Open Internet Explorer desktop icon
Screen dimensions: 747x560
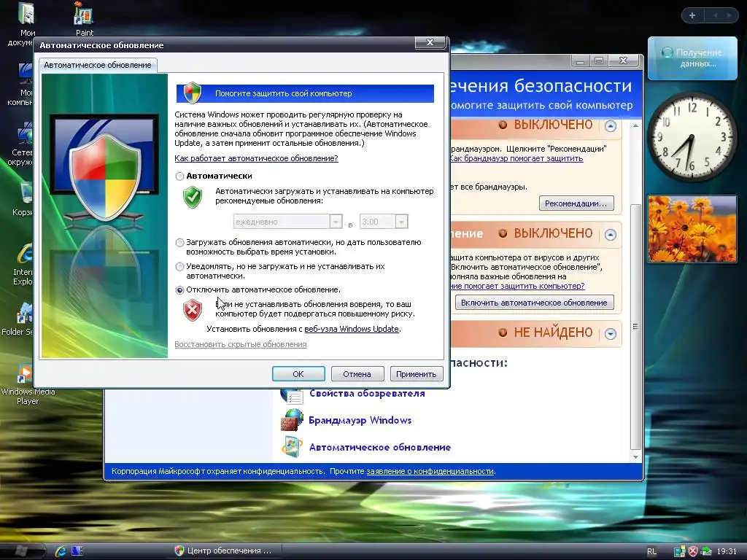click(x=24, y=264)
